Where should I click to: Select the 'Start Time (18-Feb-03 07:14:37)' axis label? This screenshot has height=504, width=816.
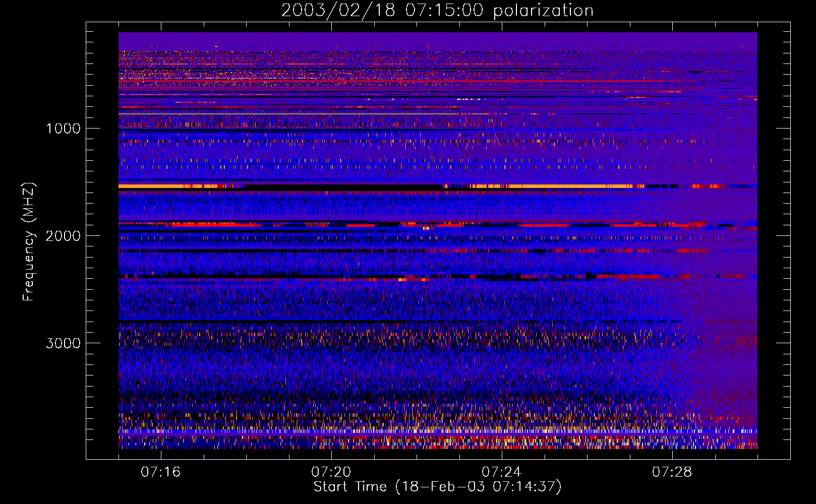pyautogui.click(x=437, y=487)
